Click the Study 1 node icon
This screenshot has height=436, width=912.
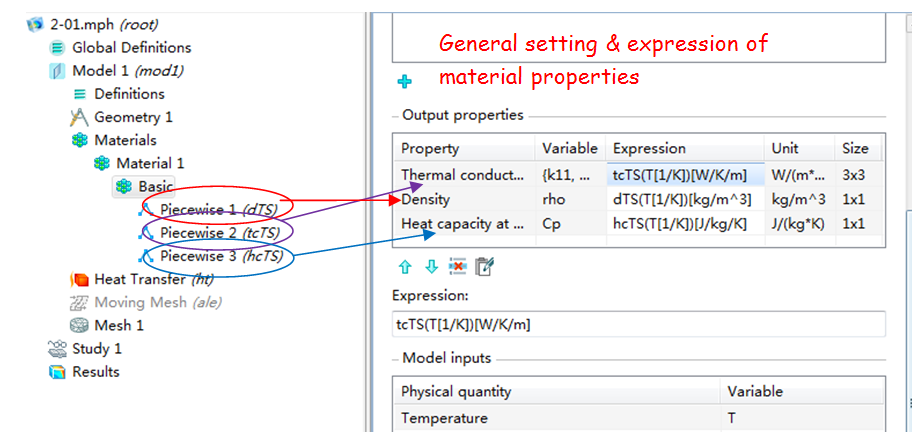(x=58, y=349)
